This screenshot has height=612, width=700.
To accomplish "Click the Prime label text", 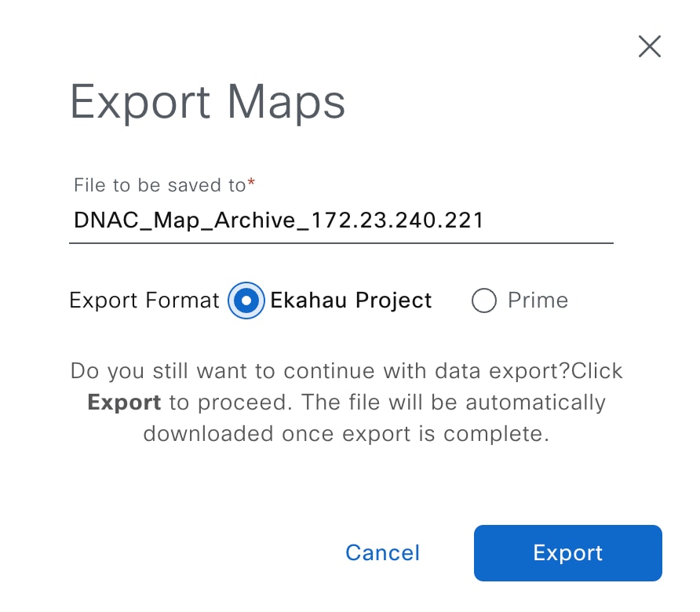I will [x=538, y=301].
